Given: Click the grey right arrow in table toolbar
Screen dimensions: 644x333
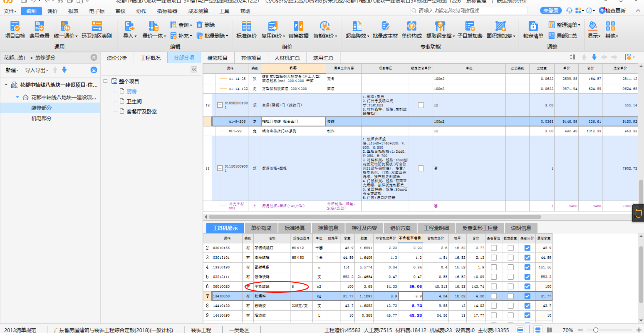Looking at the screenshot, I should pyautogui.click(x=614, y=57).
